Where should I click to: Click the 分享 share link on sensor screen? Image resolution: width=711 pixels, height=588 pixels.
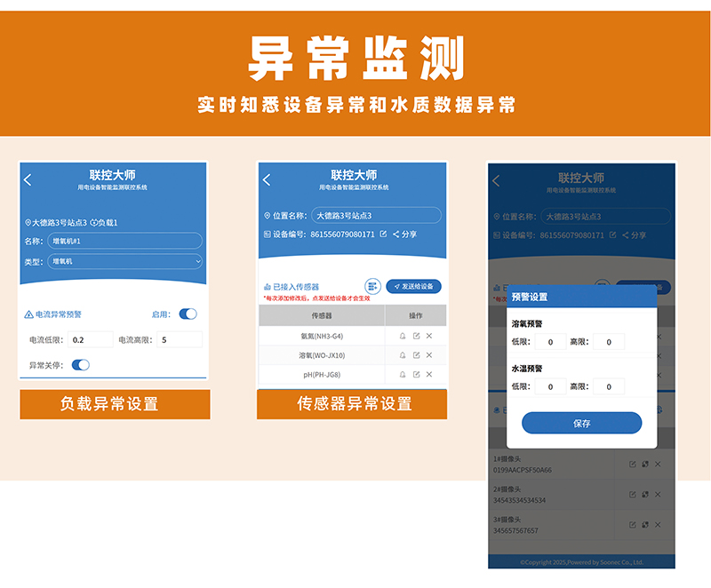point(404,234)
